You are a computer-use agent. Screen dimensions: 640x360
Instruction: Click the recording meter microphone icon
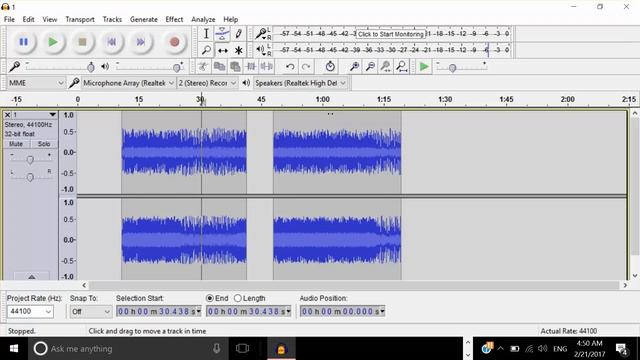pos(260,33)
